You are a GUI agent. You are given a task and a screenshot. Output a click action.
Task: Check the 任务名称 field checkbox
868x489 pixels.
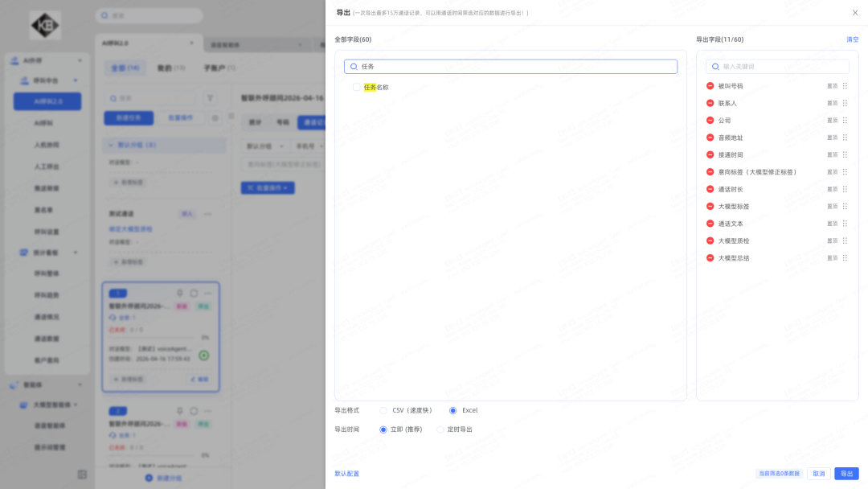coord(357,87)
